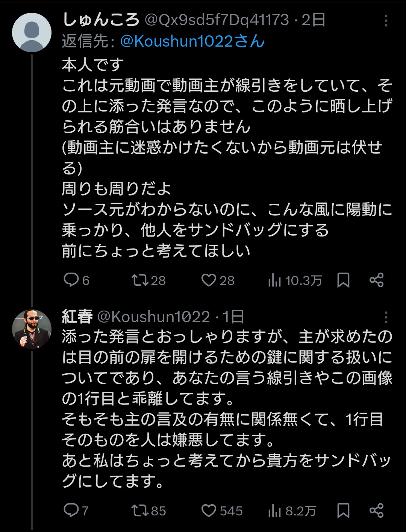Like しゅんころ's tweet with 28 likes

coord(209,280)
